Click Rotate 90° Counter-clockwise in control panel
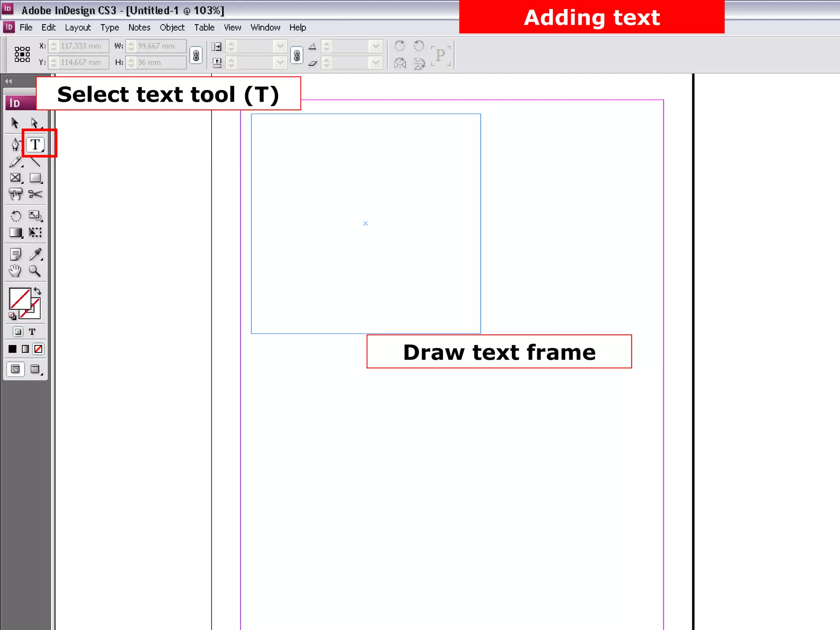The height and width of the screenshot is (630, 840). [x=419, y=46]
